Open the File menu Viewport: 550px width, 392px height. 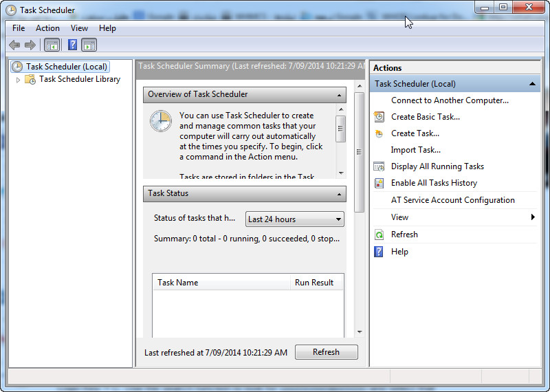(x=19, y=28)
